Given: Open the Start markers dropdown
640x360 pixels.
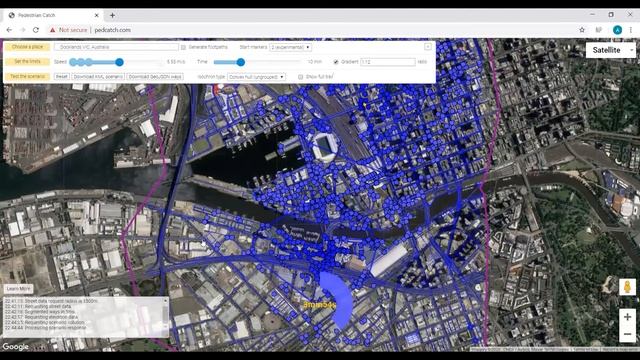Looking at the screenshot, I should [x=290, y=47].
